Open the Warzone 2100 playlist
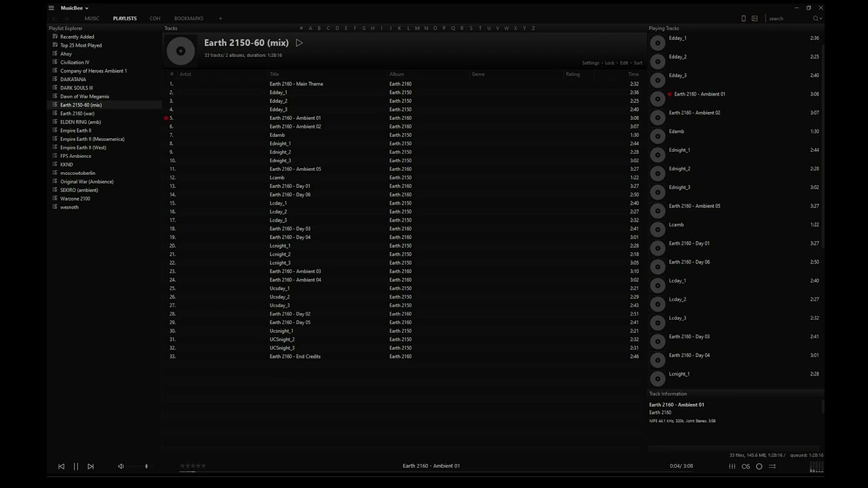The width and height of the screenshot is (868, 488). click(75, 199)
